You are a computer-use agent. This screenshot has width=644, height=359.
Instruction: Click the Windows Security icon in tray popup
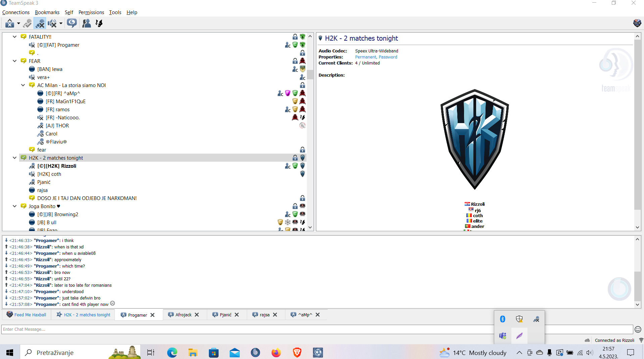pyautogui.click(x=519, y=319)
